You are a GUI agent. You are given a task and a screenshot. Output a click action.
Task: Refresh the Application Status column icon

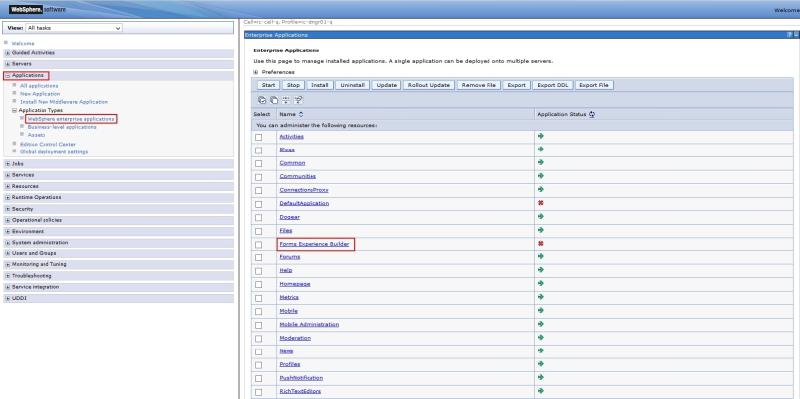[592, 115]
